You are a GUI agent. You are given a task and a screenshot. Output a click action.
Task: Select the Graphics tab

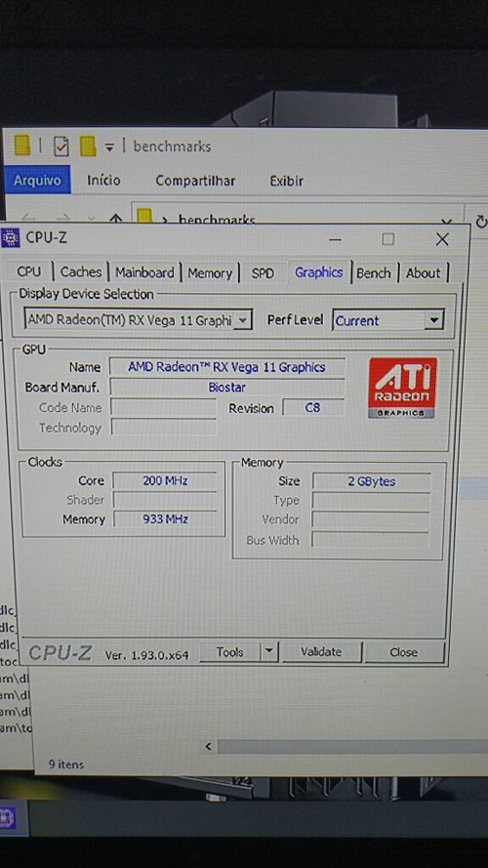[x=319, y=271]
